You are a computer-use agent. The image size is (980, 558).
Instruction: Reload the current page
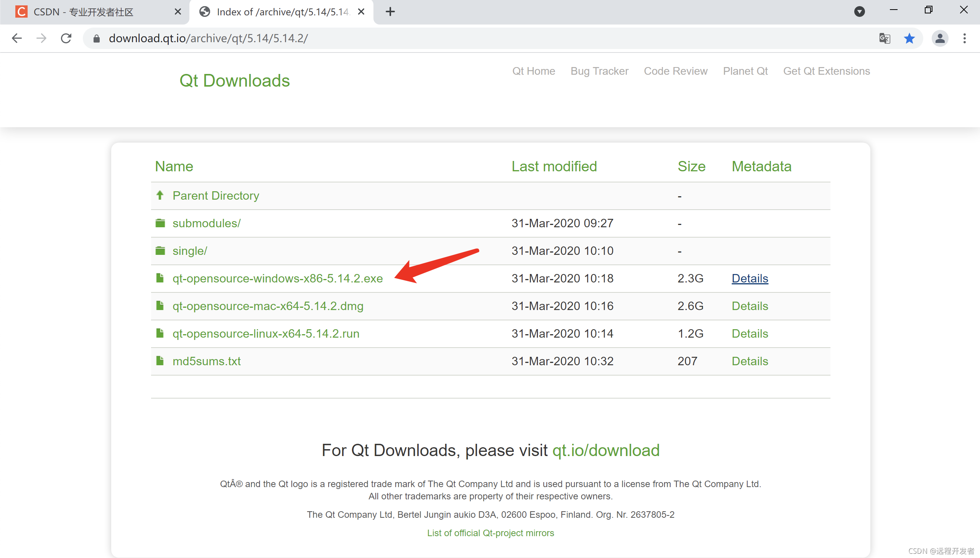pos(66,38)
